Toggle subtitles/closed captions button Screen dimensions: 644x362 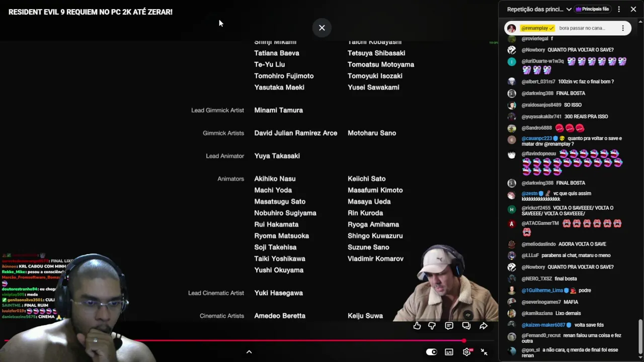click(x=449, y=352)
